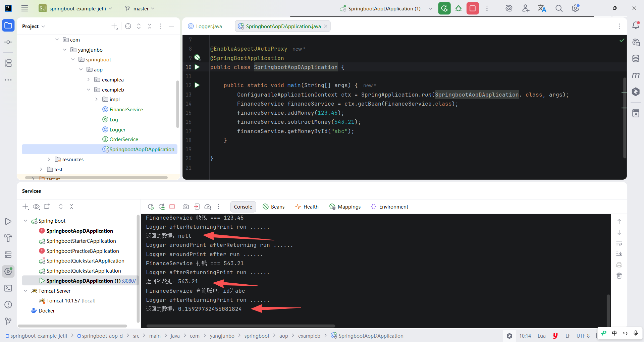The height and width of the screenshot is (342, 644).
Task: Stop service using red square in Services toolbar
Action: tap(172, 207)
